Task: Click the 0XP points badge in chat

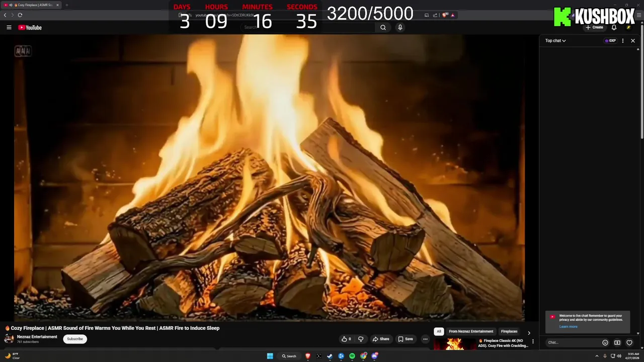Action: [610, 41]
